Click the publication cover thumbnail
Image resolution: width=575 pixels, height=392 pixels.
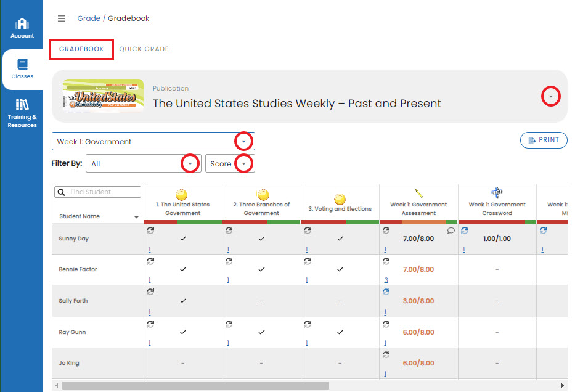pos(103,96)
